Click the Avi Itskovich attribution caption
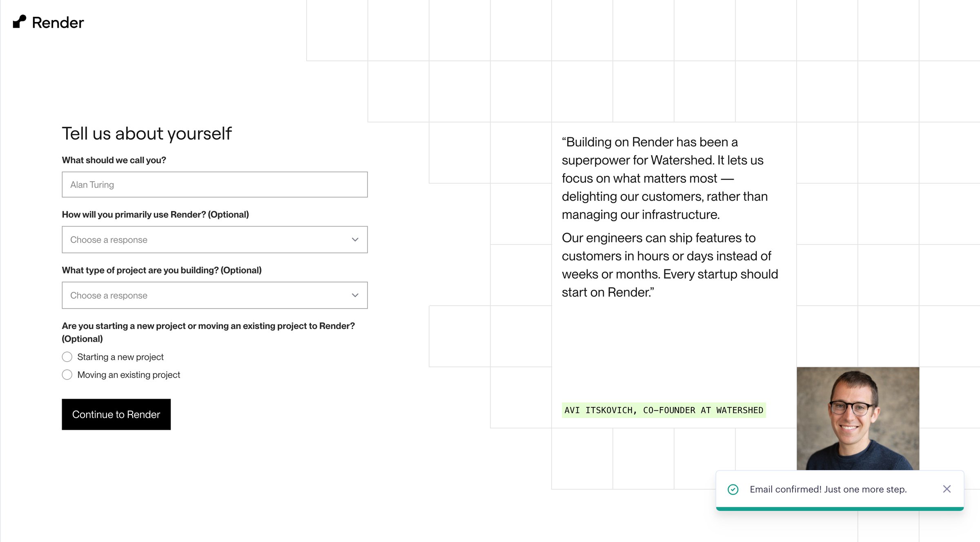This screenshot has width=980, height=542. [664, 410]
